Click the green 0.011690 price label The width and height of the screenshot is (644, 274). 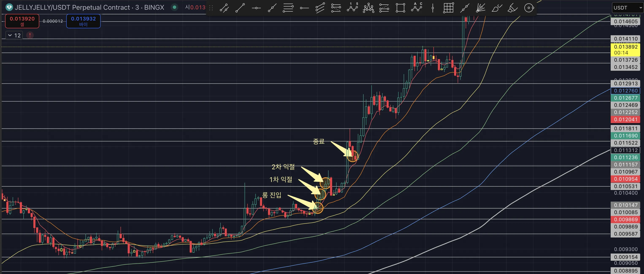(x=625, y=136)
